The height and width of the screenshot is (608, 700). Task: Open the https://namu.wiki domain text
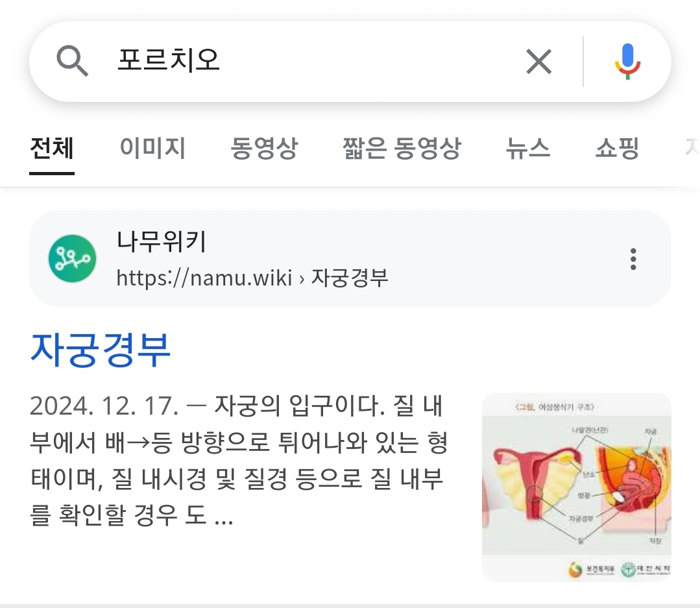click(x=204, y=278)
